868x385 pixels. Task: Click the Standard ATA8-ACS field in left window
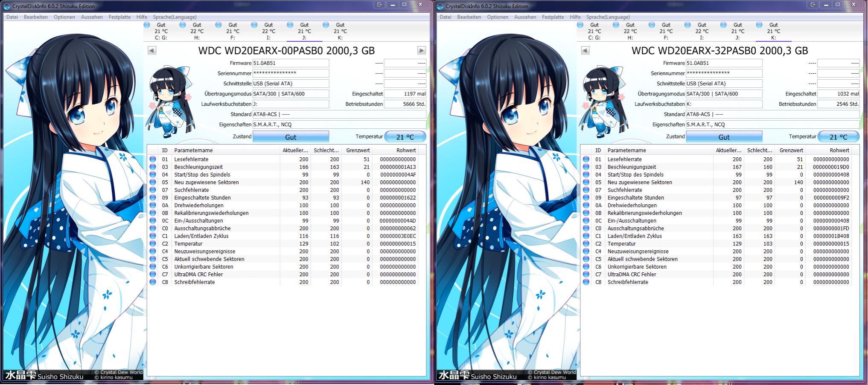tap(339, 114)
